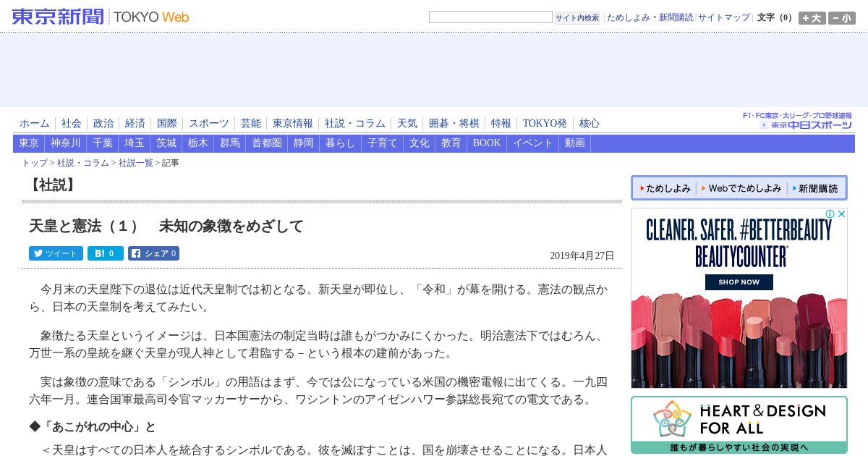Open the 東京中日スポーツ banner logo
Viewport: 868px width, 456px height.
[805, 125]
